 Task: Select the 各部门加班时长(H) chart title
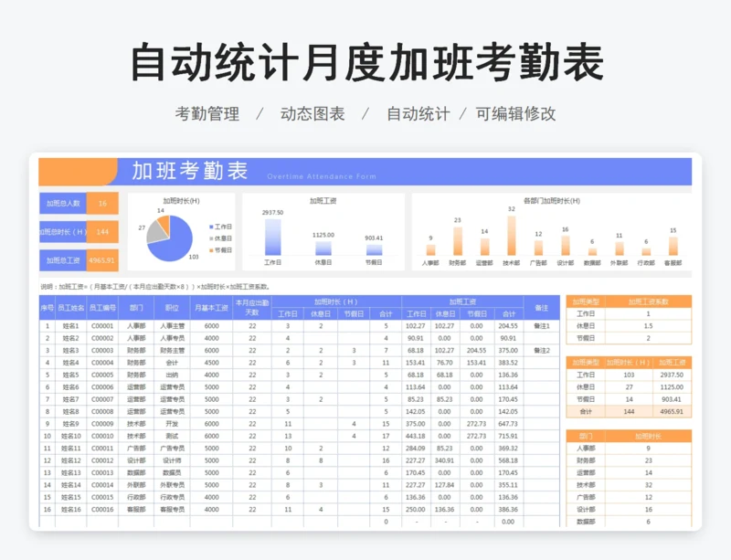[552, 200]
